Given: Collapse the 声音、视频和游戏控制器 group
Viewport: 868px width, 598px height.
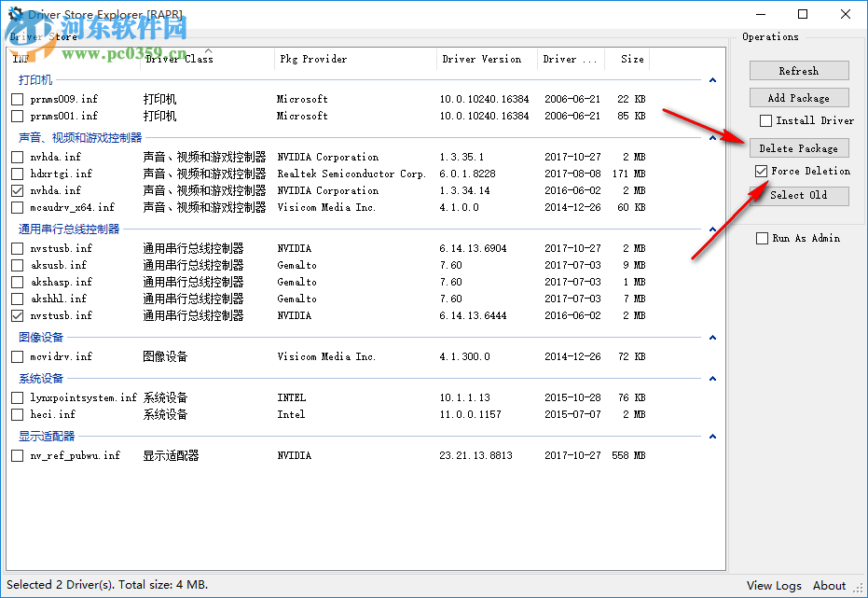Looking at the screenshot, I should [x=712, y=138].
